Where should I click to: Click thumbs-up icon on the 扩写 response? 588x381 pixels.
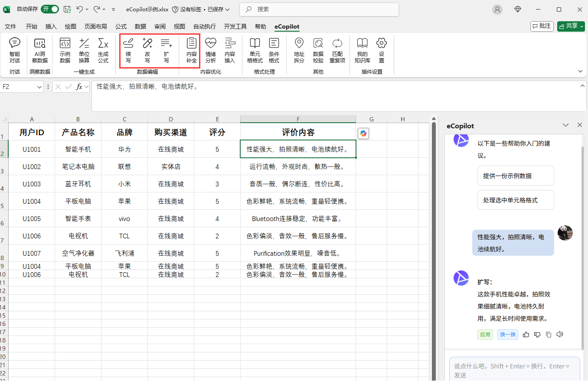[526, 335]
